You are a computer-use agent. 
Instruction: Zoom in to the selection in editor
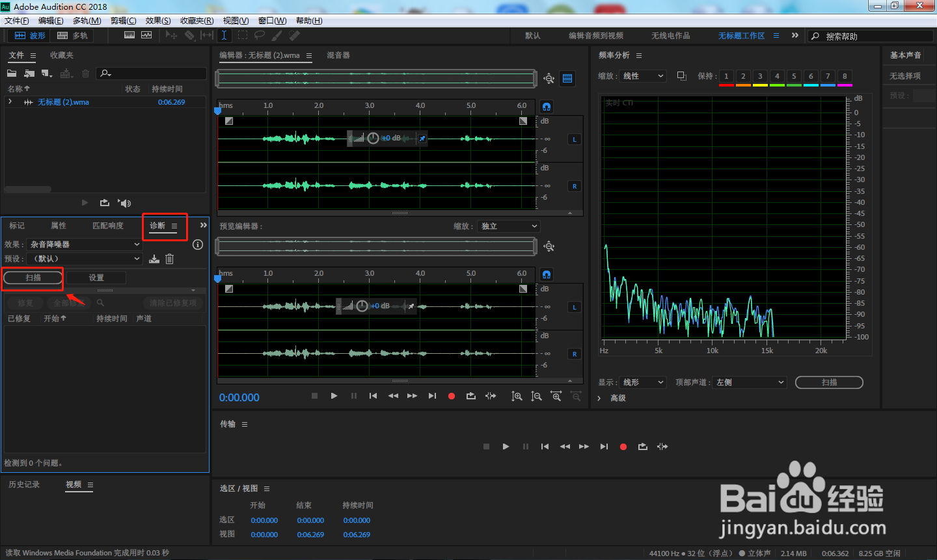pos(556,396)
